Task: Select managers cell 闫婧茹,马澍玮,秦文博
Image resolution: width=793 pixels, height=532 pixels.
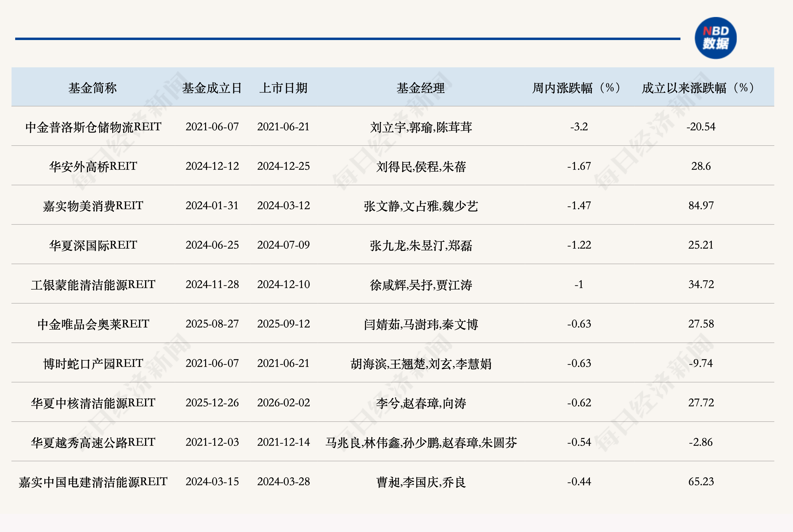Action: 421,324
